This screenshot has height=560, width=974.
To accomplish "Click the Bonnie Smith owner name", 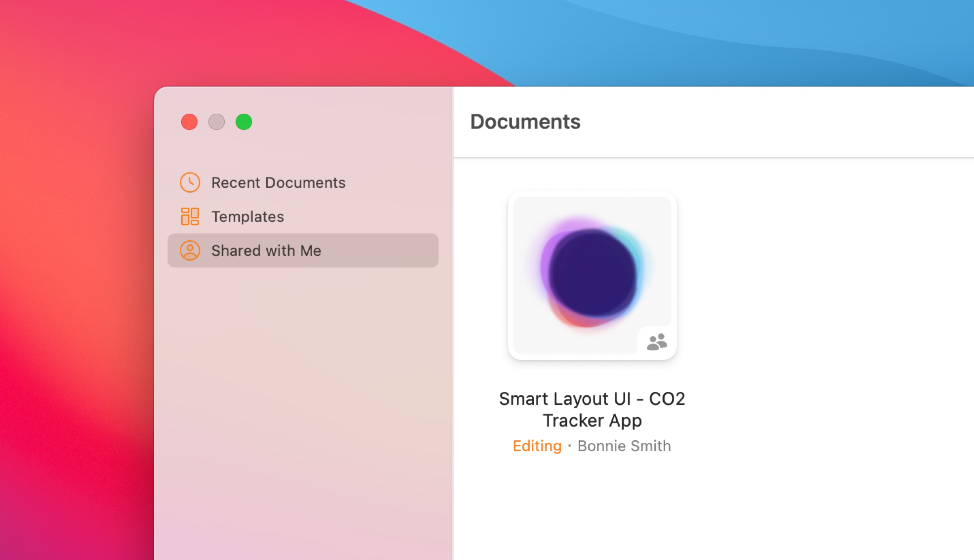I will 624,446.
